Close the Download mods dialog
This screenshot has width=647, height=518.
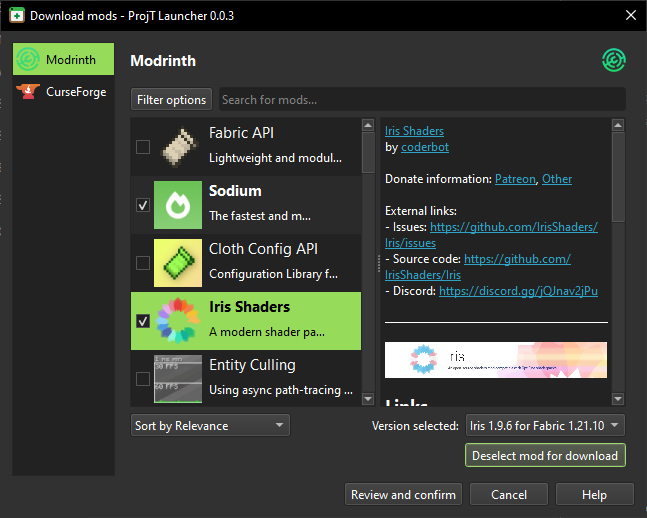630,15
